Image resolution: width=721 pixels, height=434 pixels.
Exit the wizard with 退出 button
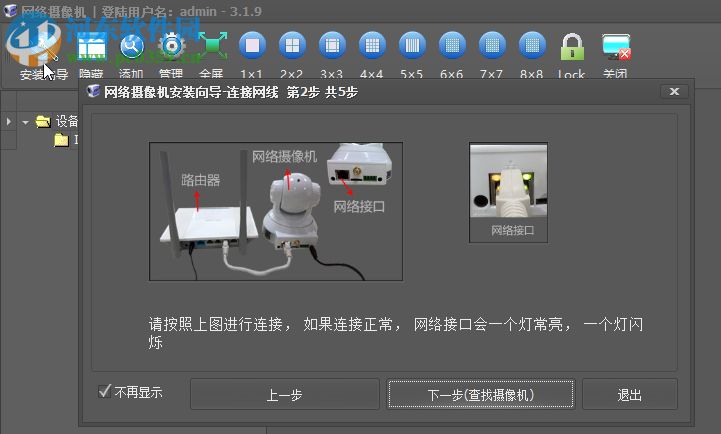point(629,394)
